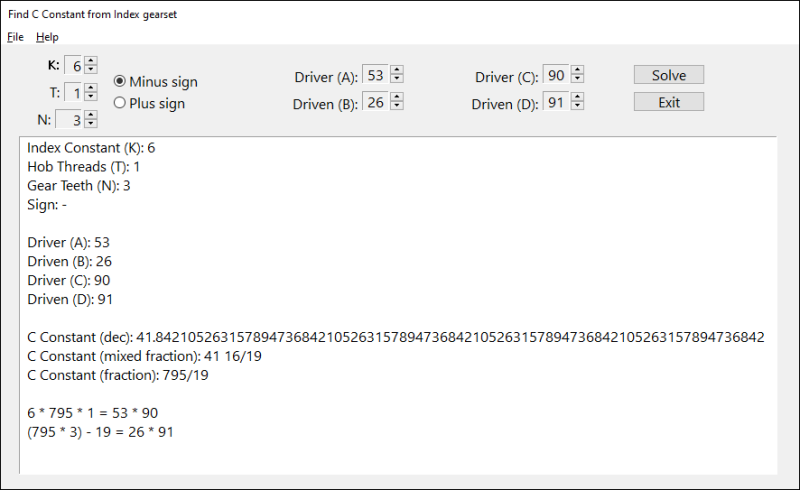Viewport: 800px width, 490px height.
Task: Decrease N gear teeth down arrow
Action: (91, 124)
